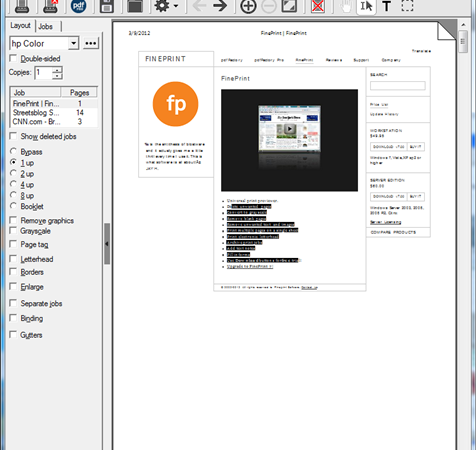Image resolution: width=476 pixels, height=450 pixels.
Task: Switch to the Jobs tab
Action: pos(46,26)
